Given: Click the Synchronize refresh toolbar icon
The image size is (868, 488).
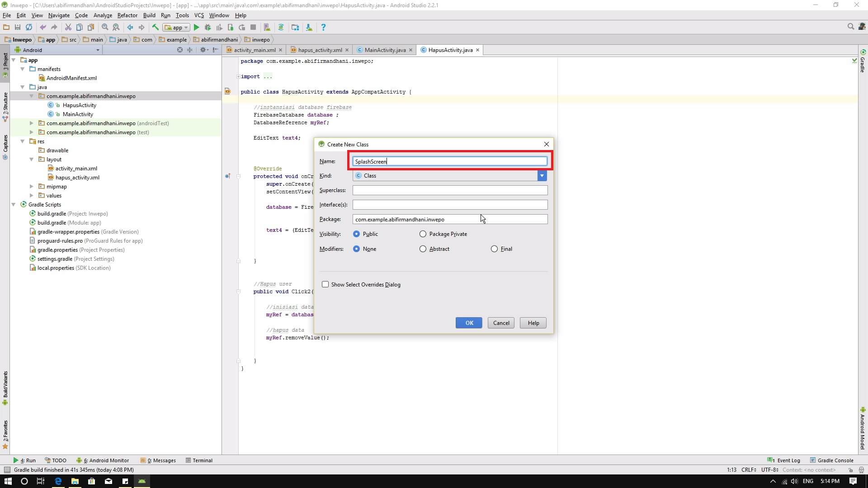Looking at the screenshot, I should (x=29, y=28).
